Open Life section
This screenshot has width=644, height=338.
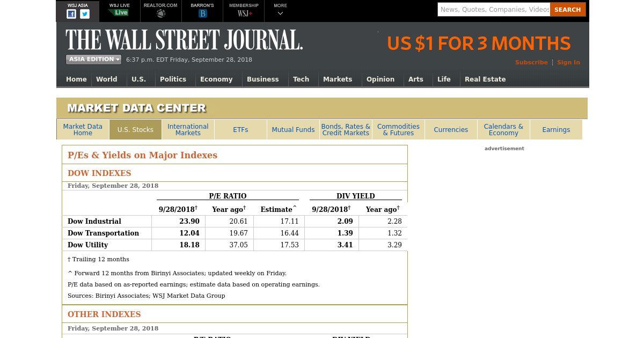pyautogui.click(x=444, y=79)
